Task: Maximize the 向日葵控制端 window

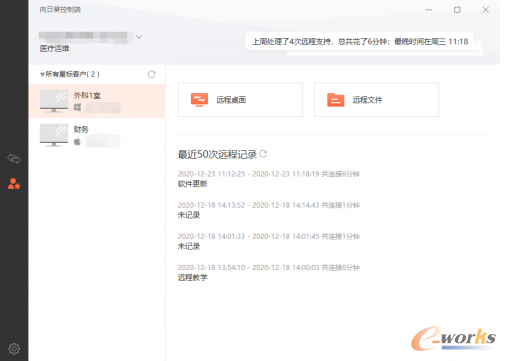Action: 457,10
